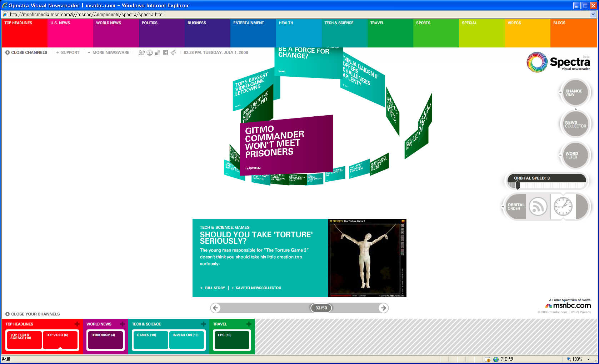Open the Business channel tab
599x364 pixels.
208,33
